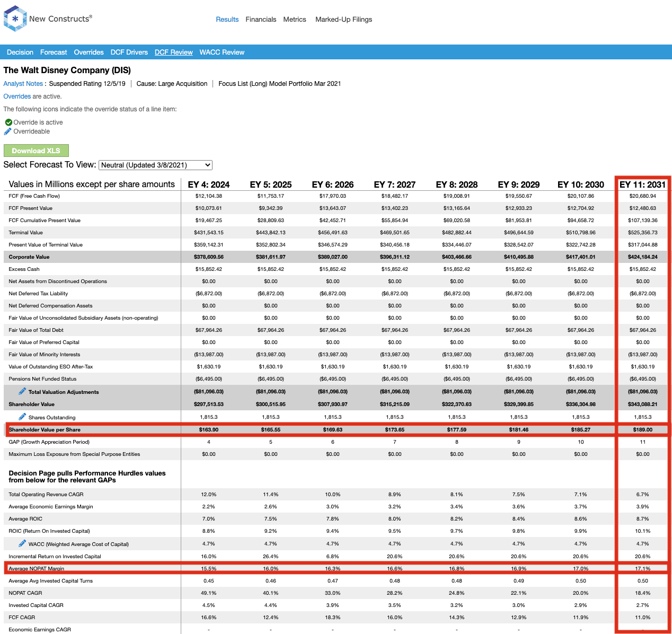Click The Walt Disney Company (DIS) heading
The width and height of the screenshot is (672, 634).
tap(67, 70)
